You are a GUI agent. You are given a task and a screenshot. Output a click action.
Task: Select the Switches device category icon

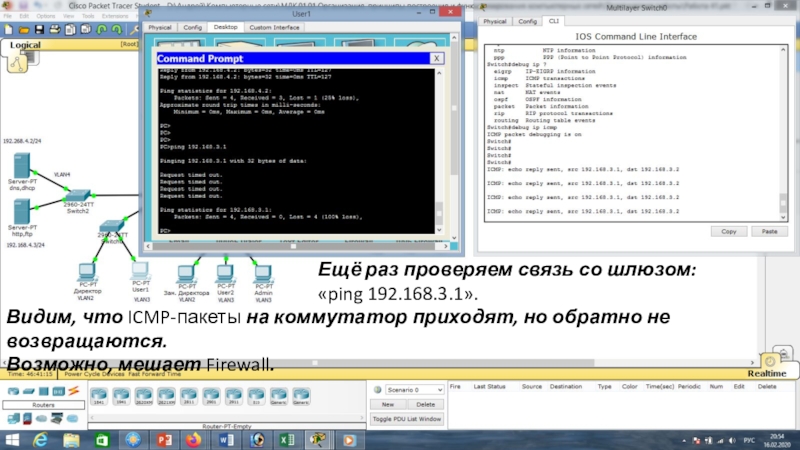(x=29, y=391)
